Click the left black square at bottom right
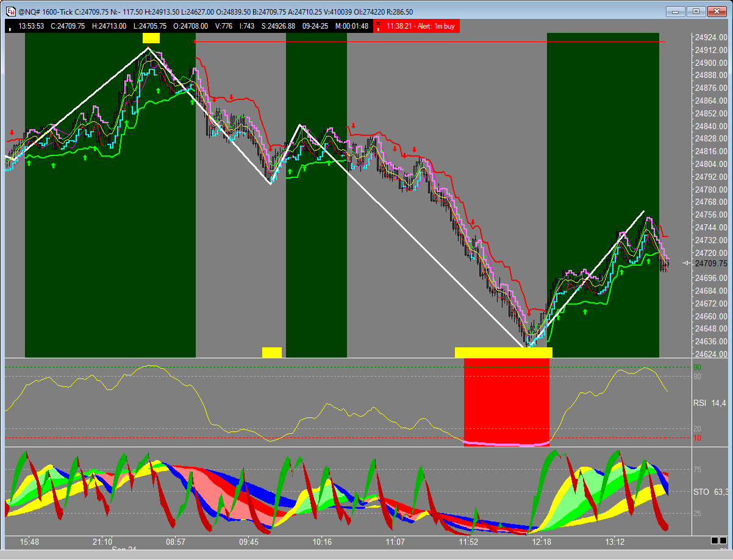 click(714, 541)
